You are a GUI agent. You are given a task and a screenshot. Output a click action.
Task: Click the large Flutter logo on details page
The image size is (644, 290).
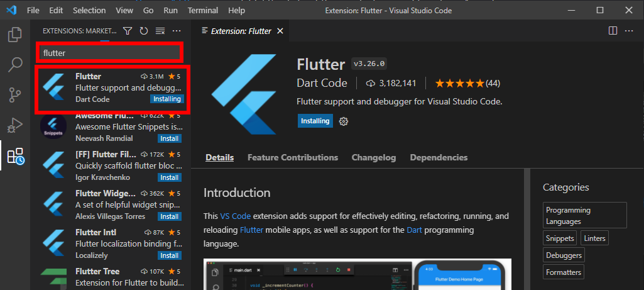(244, 94)
